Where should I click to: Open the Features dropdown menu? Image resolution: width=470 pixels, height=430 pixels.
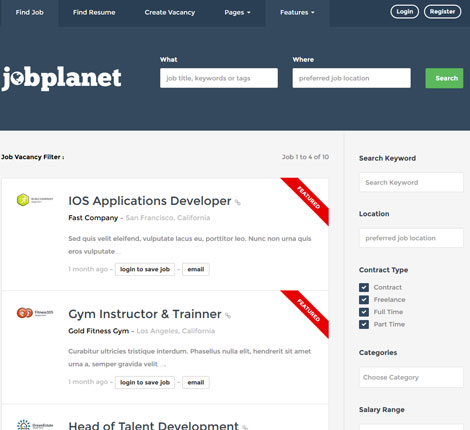pos(297,13)
